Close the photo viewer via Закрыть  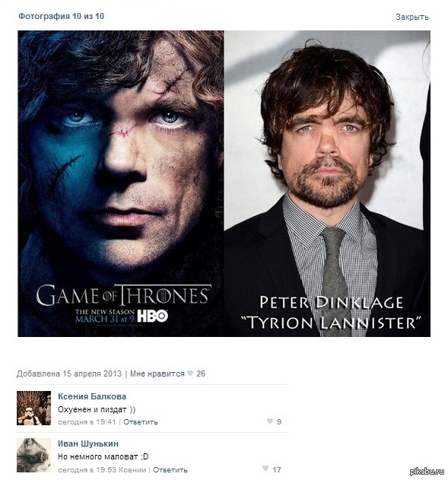pos(412,17)
